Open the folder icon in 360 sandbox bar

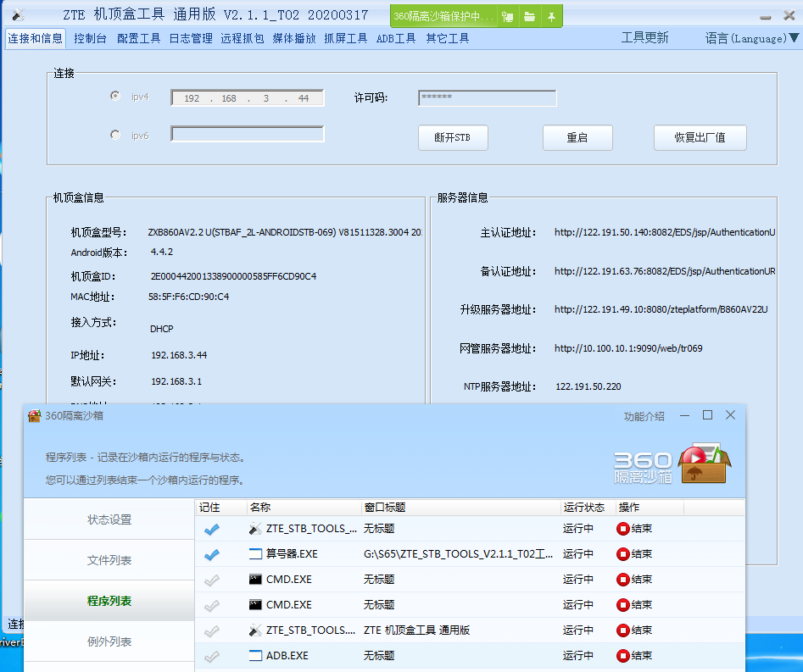(529, 17)
